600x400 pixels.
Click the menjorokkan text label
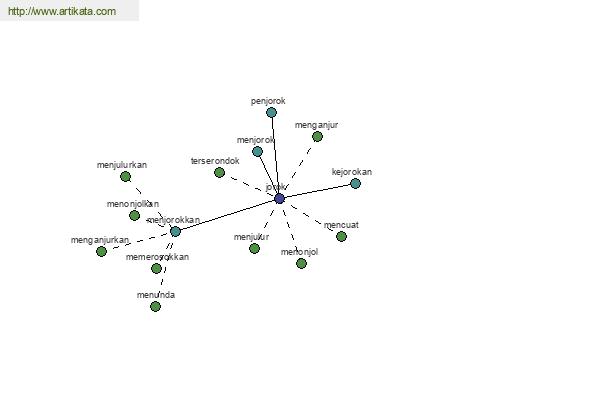click(174, 220)
